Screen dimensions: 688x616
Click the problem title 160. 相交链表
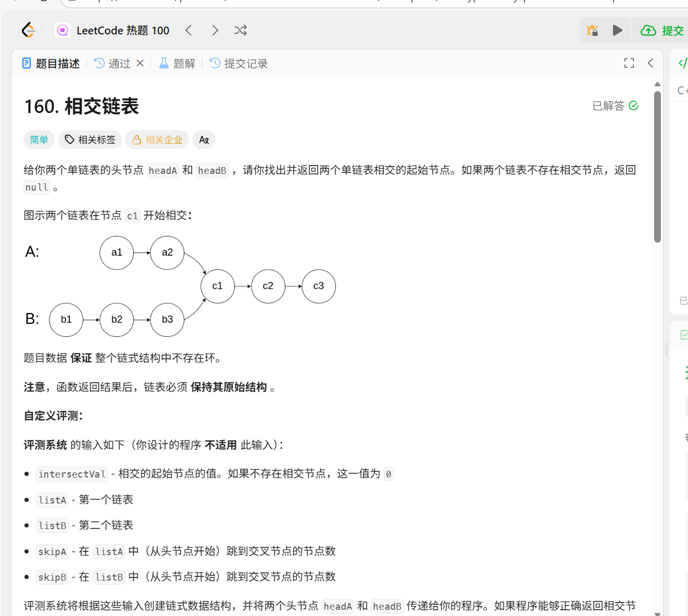pyautogui.click(x=82, y=106)
